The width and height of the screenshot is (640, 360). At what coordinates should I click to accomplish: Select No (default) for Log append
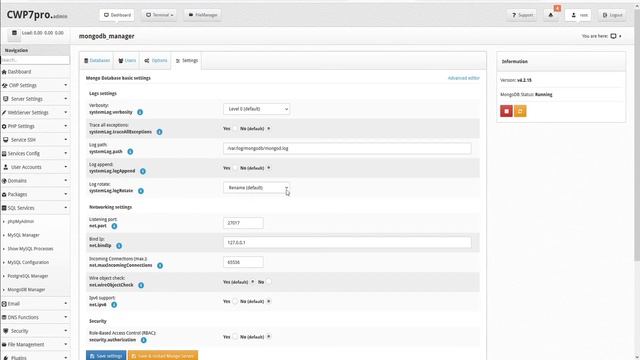pos(269,168)
